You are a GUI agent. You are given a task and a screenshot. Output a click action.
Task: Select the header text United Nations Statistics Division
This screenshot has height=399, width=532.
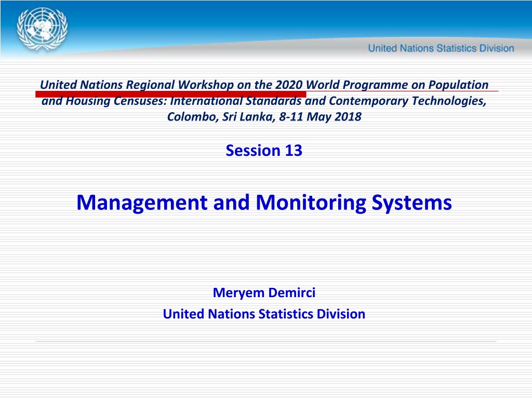(x=441, y=48)
